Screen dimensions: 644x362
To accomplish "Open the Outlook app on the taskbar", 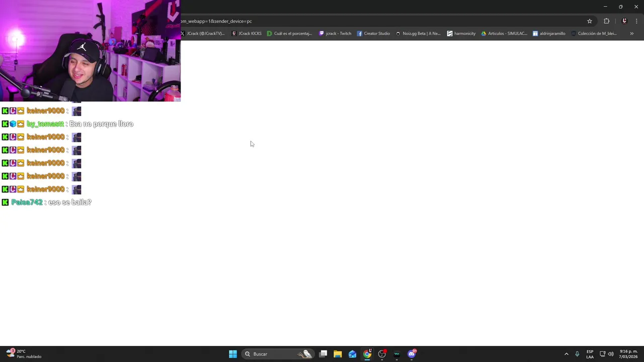I will pyautogui.click(x=352, y=354).
